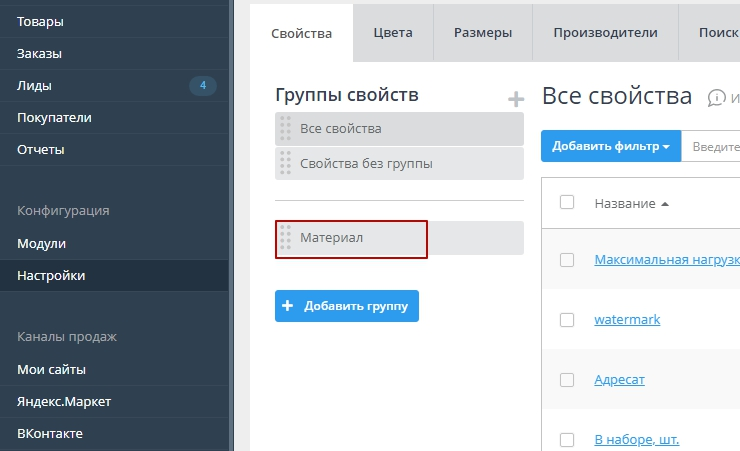
Task: Click the plus icon beside Группы свойств
Action: point(516,99)
